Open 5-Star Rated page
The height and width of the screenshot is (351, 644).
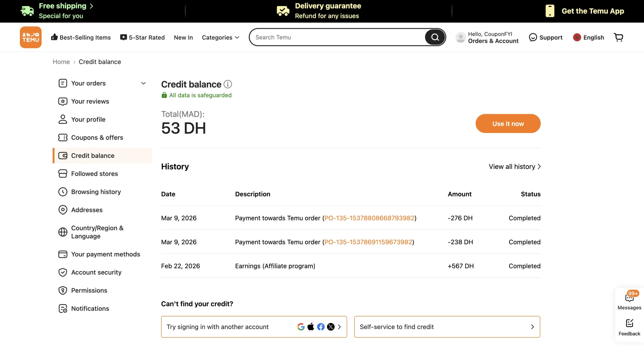tap(142, 37)
